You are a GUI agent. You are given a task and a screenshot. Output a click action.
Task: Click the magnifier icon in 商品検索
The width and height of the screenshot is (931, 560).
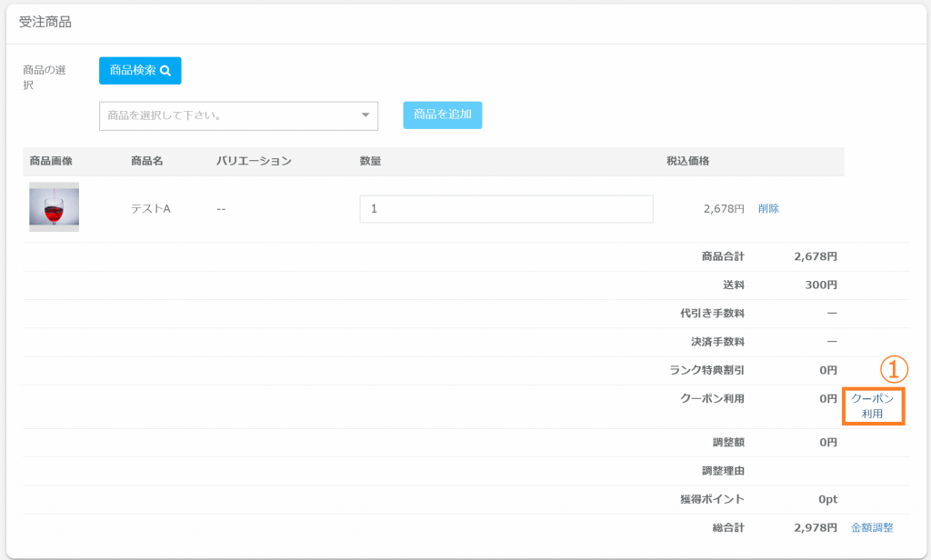click(x=165, y=71)
